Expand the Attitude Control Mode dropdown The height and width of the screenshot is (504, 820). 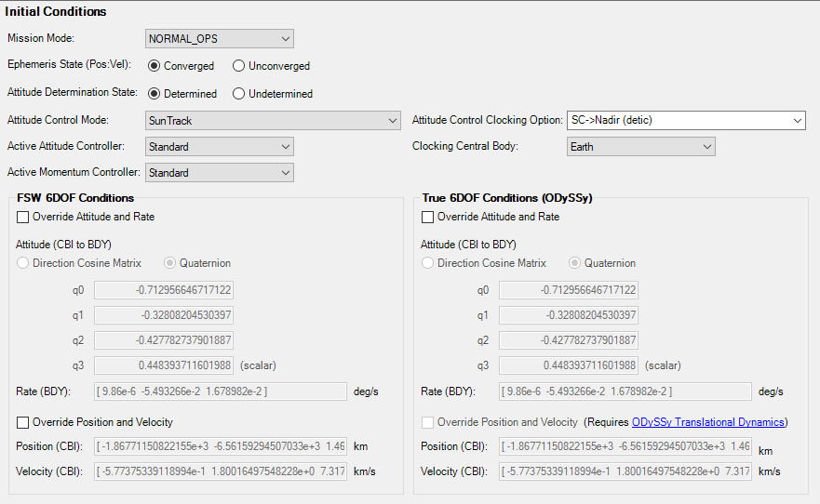tap(274, 120)
